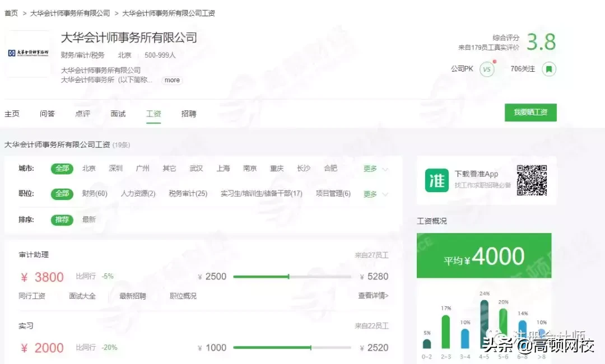
Task: Expand the company intro with more
Action: [x=171, y=80]
